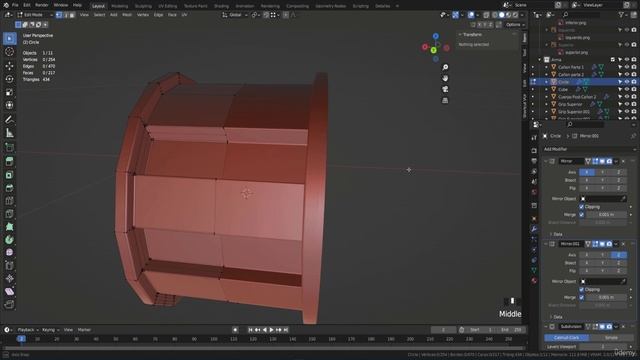Screen dimensions: 640x360
Task: Collapse the Mirror modifier panel
Action: 546,161
